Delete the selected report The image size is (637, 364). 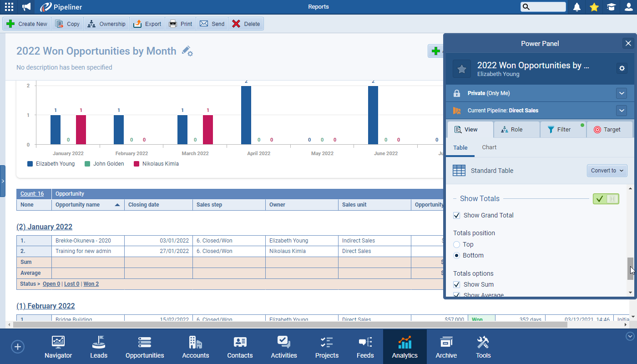coord(246,24)
